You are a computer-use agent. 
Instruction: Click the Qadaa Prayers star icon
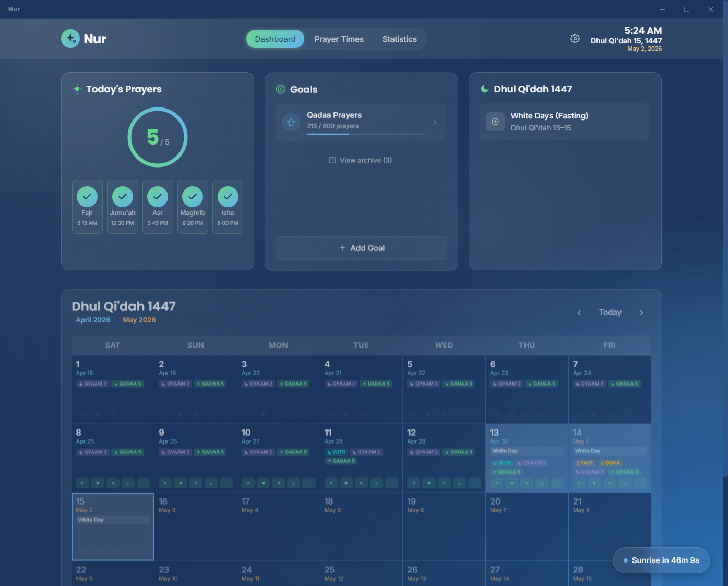291,122
